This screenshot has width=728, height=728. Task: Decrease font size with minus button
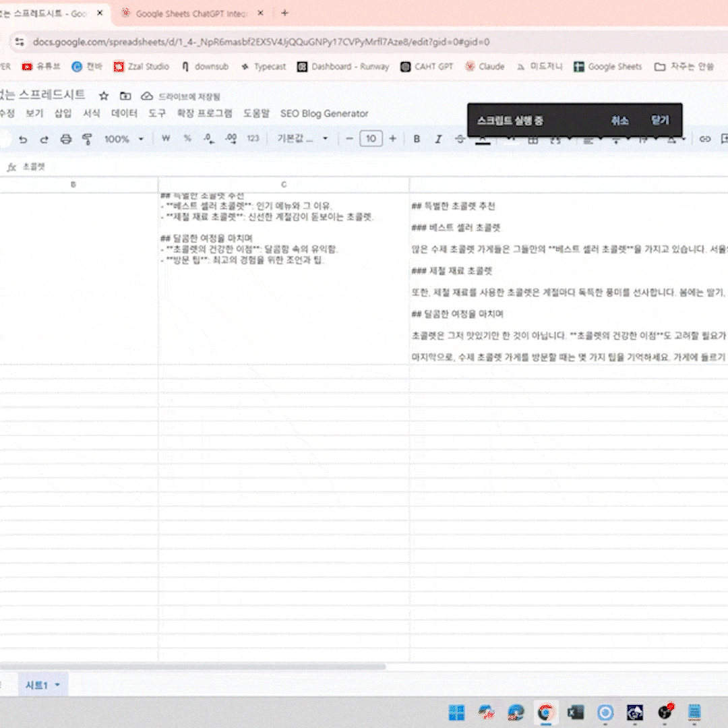coord(350,138)
